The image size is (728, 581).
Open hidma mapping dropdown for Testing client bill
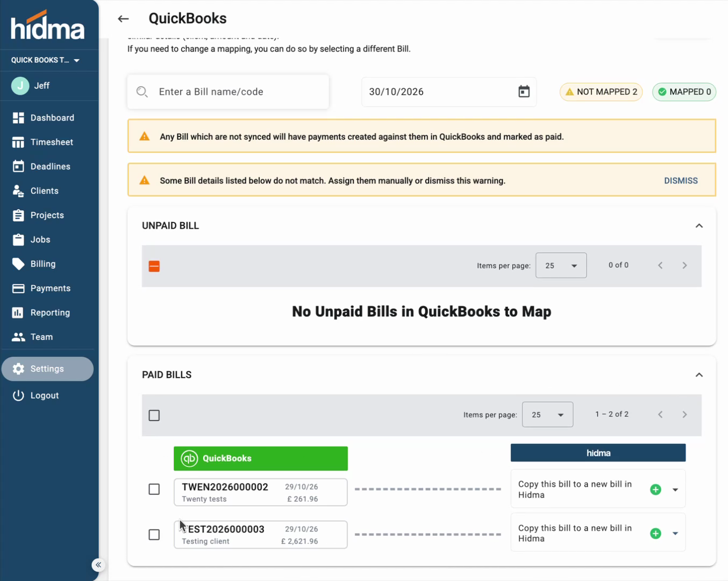[x=675, y=534]
